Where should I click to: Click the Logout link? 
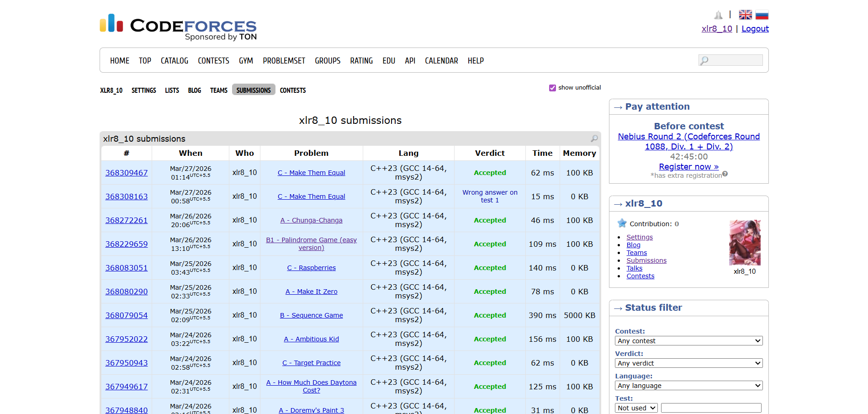coord(755,29)
